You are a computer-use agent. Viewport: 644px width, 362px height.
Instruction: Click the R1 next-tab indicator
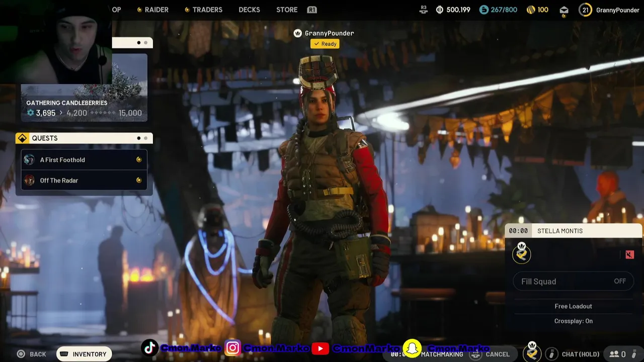tap(311, 10)
